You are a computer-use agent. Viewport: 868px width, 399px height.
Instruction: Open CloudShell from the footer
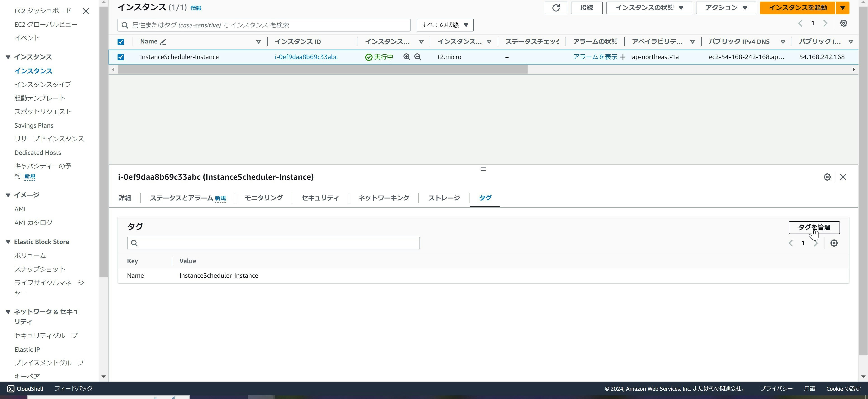[x=25, y=389]
